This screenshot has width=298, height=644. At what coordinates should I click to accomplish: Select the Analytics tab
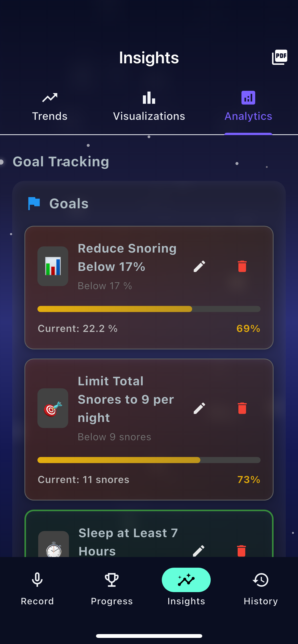point(248,107)
